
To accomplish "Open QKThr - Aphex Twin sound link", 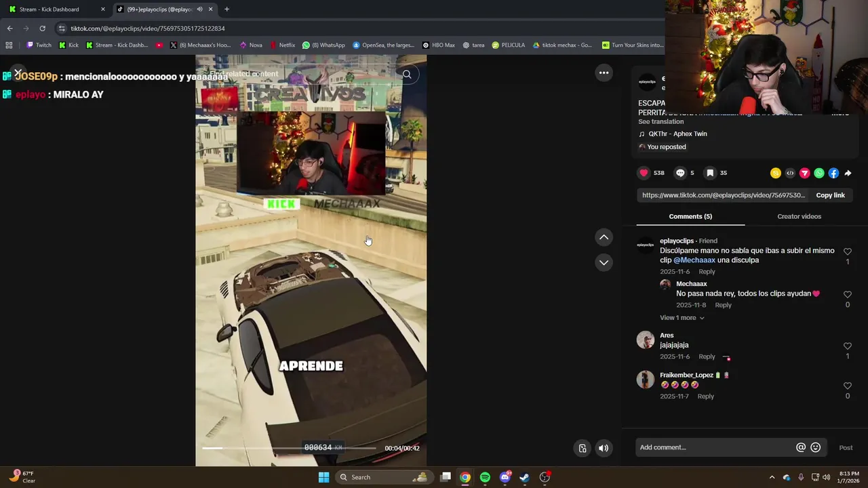I will click(677, 134).
